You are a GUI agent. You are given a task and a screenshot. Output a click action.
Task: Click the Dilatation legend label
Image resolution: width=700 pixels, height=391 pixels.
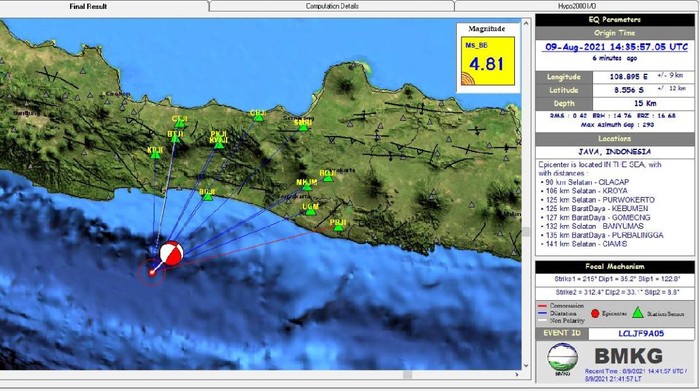563,313
